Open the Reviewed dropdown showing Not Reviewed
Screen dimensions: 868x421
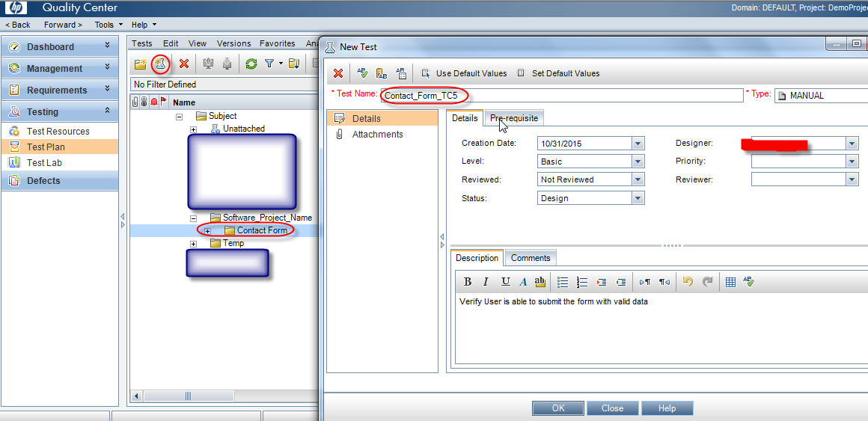(638, 179)
